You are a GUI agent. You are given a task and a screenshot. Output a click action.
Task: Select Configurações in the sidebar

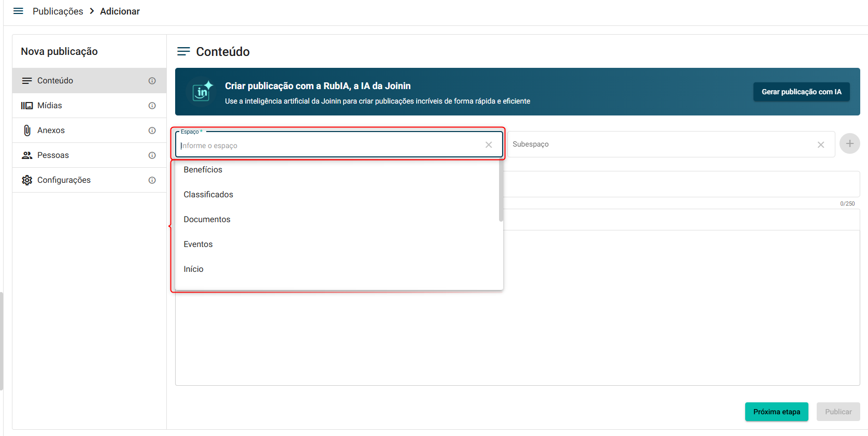(x=89, y=180)
